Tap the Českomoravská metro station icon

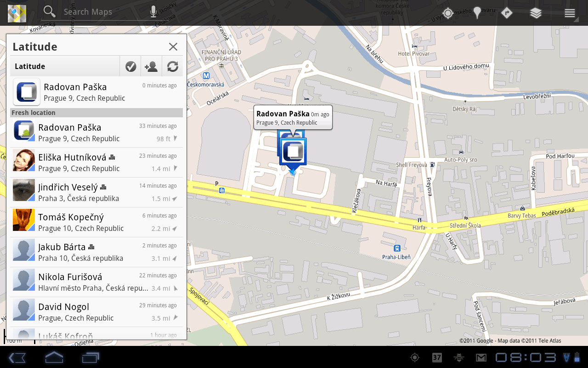pyautogui.click(x=206, y=75)
